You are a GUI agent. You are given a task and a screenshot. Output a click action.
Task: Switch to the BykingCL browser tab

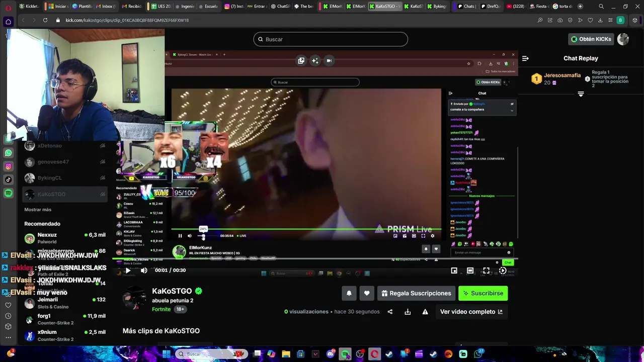437,7
